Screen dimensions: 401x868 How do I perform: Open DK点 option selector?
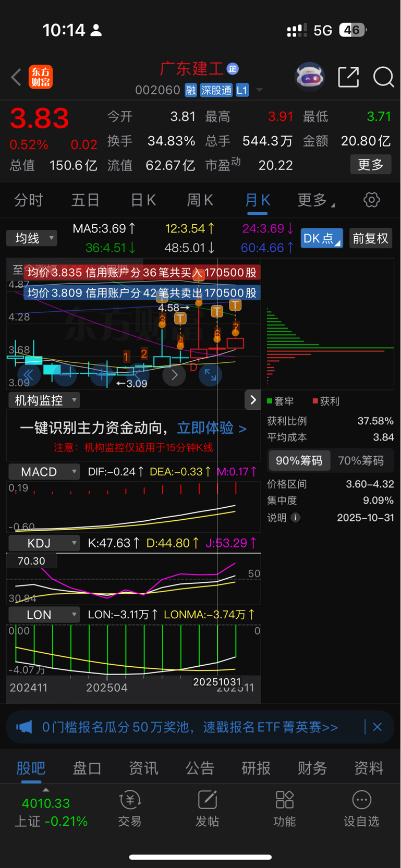pos(322,238)
